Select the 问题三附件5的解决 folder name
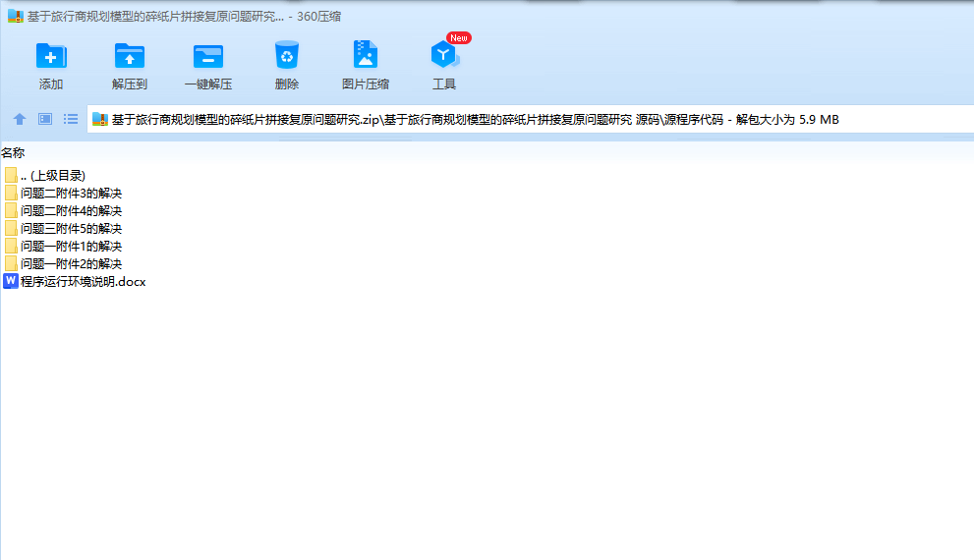The height and width of the screenshot is (560, 974). point(71,229)
